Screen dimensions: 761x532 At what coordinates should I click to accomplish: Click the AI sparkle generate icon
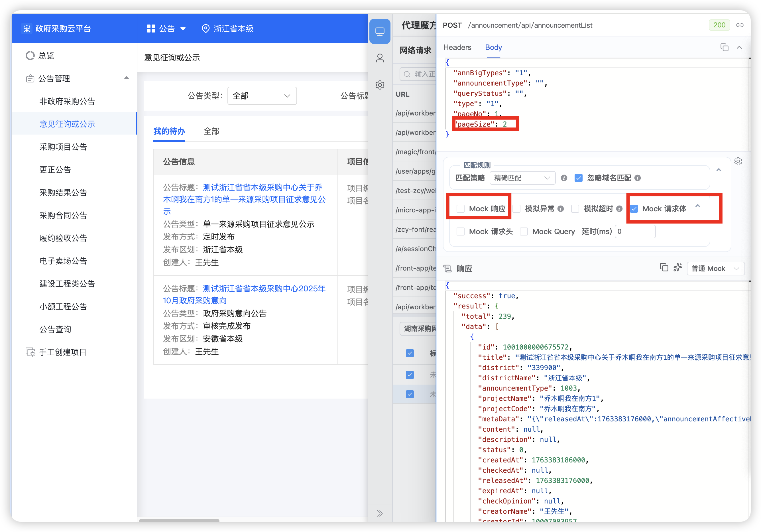[678, 267]
